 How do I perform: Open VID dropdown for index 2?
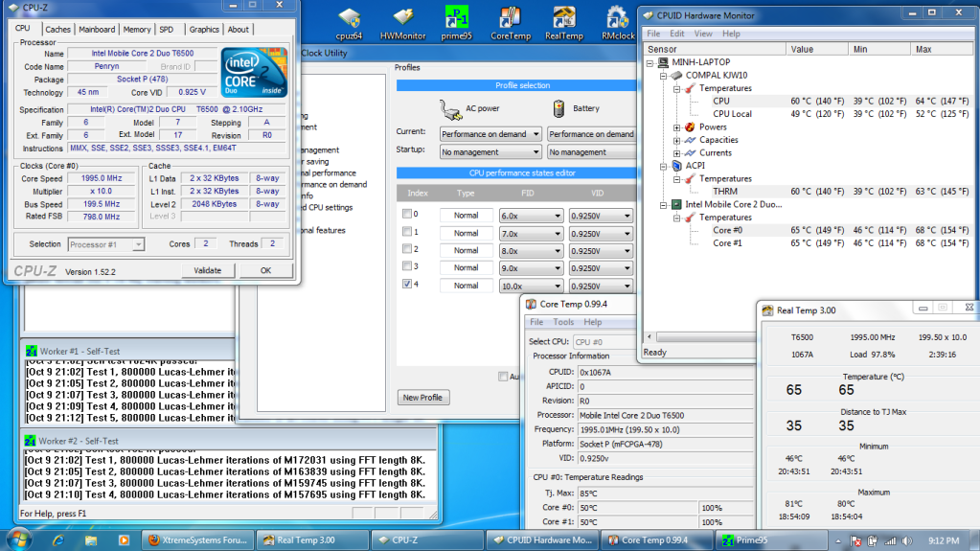click(601, 251)
